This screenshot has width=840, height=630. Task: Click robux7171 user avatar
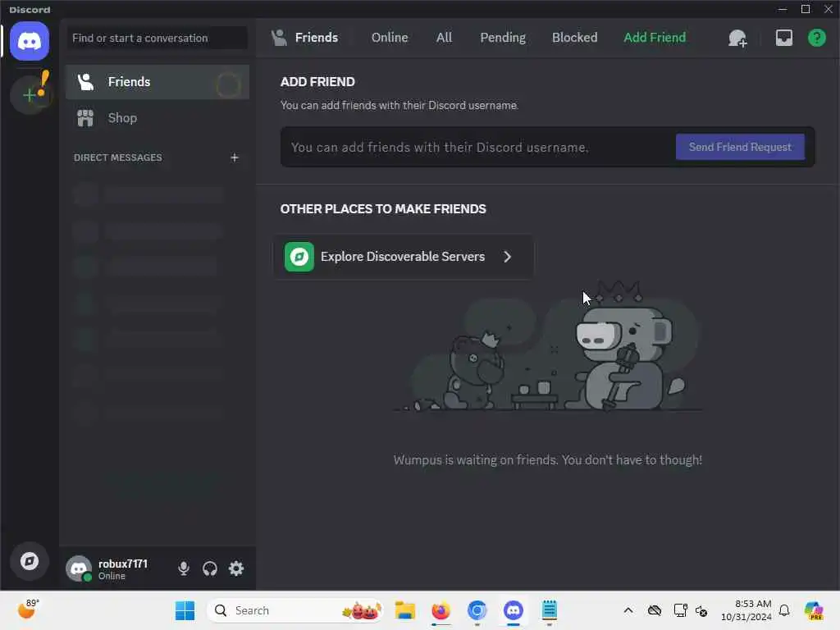point(79,568)
